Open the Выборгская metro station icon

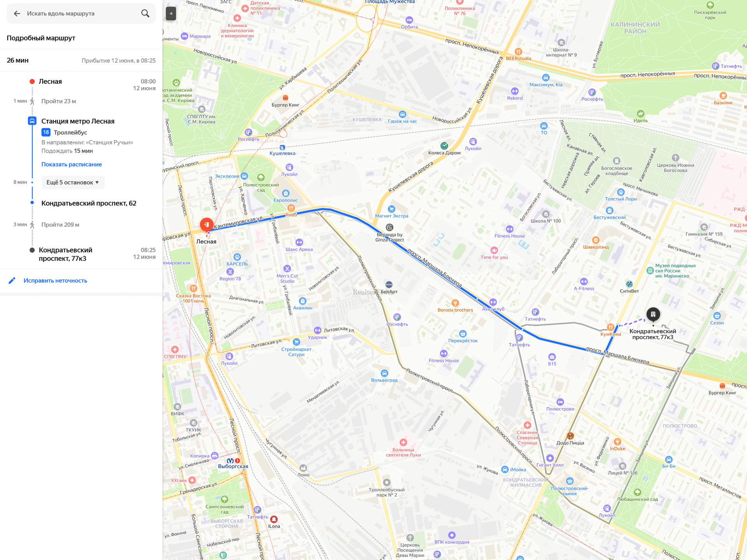coord(230,460)
